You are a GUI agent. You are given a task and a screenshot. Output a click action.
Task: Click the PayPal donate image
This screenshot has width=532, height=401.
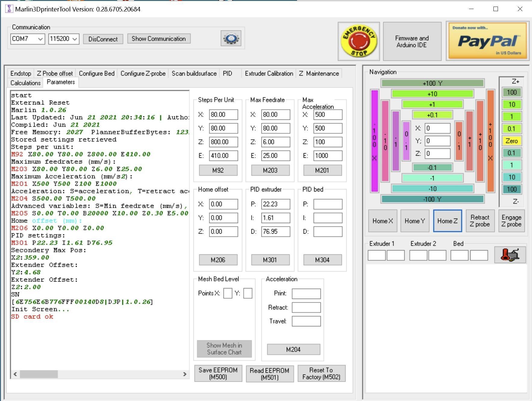(x=487, y=41)
